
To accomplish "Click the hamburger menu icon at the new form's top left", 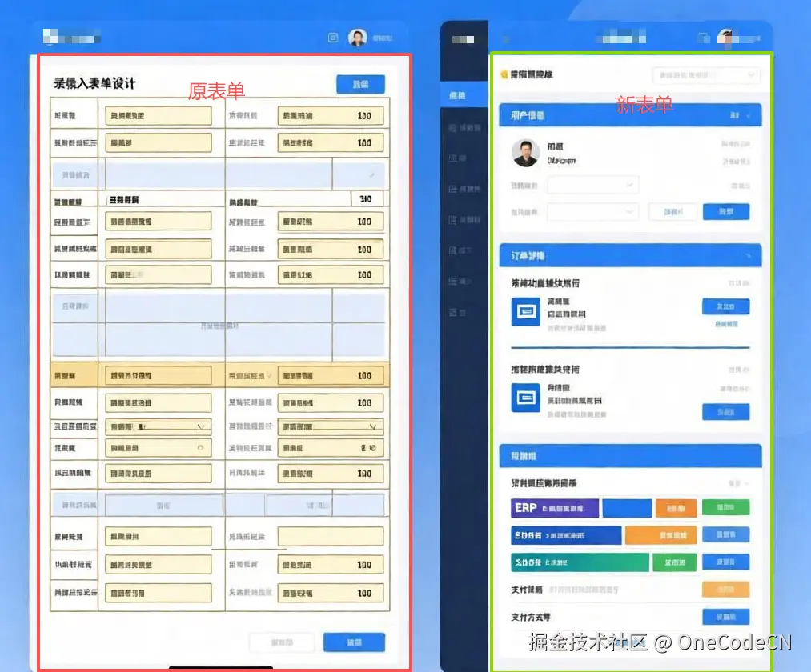I will (x=504, y=38).
